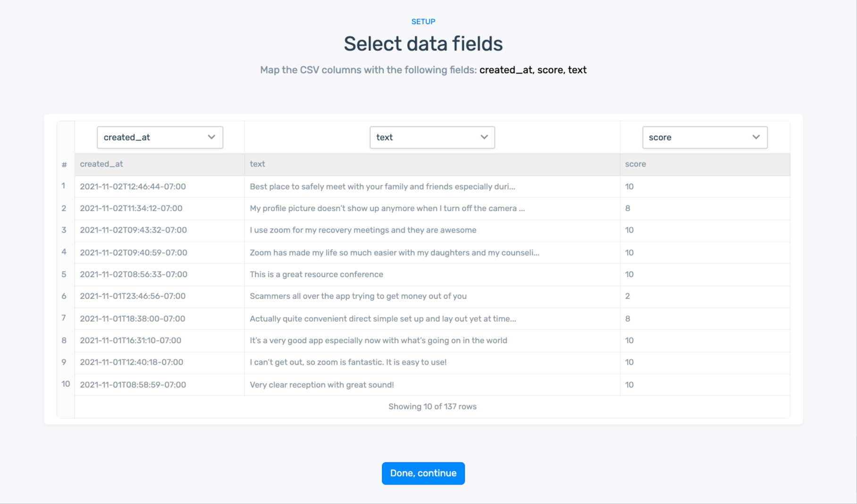The height and width of the screenshot is (504, 857).
Task: Click the Done, continue button
Action: pyautogui.click(x=423, y=473)
